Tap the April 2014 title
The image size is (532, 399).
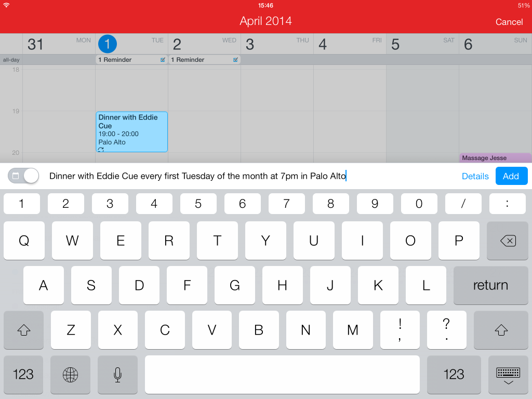coord(265,21)
